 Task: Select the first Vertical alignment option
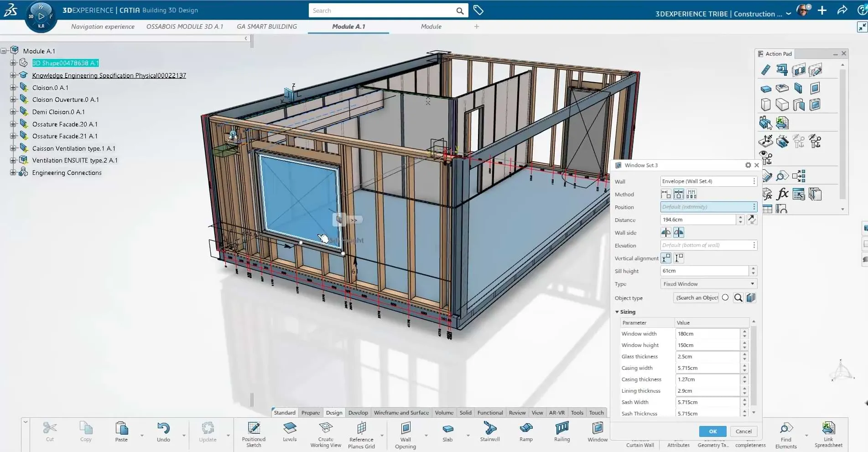pos(666,258)
